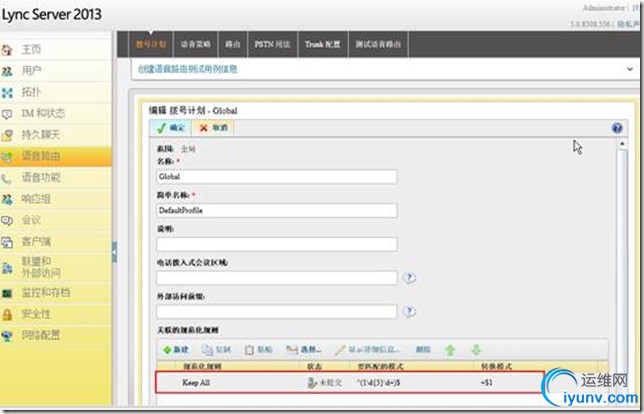The height and width of the screenshot is (414, 644).
Task: Click the 联盟和外部访问 federation icon
Action: click(x=7, y=267)
